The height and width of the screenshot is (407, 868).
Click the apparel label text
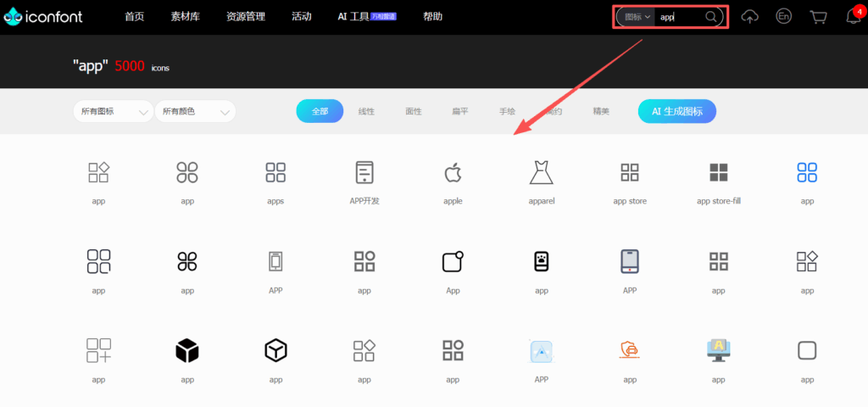point(542,201)
